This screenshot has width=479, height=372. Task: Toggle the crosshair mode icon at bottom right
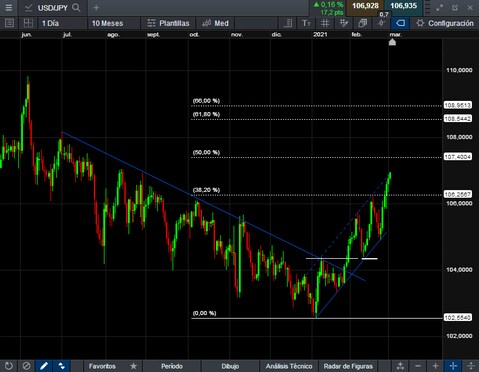pos(453,366)
